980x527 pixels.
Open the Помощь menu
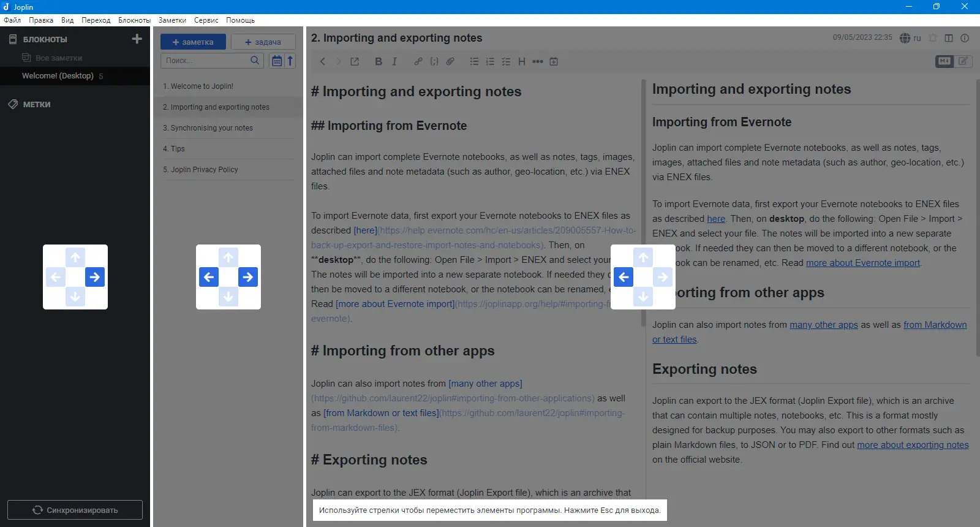pyautogui.click(x=240, y=20)
